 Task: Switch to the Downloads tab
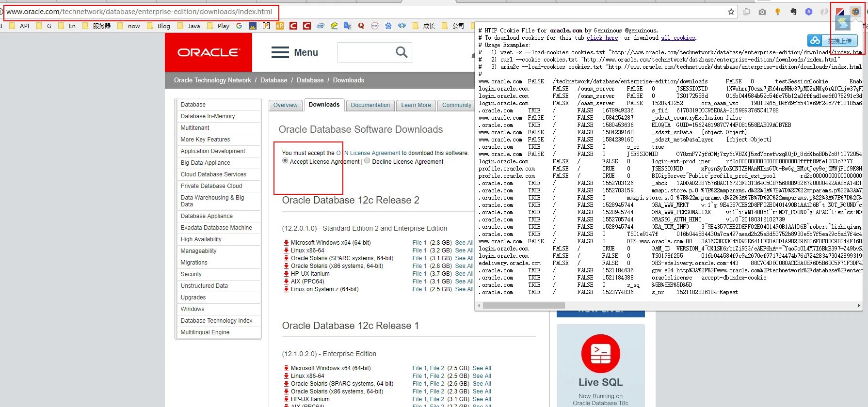324,105
